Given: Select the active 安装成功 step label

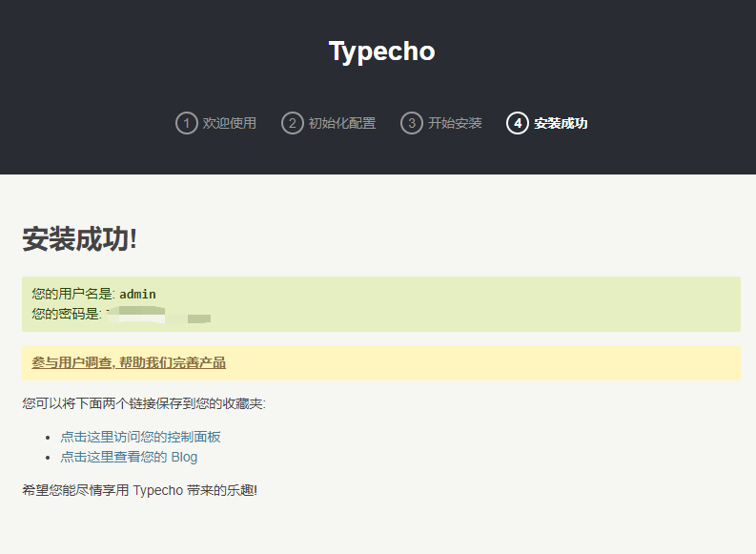Looking at the screenshot, I should click(x=561, y=123).
